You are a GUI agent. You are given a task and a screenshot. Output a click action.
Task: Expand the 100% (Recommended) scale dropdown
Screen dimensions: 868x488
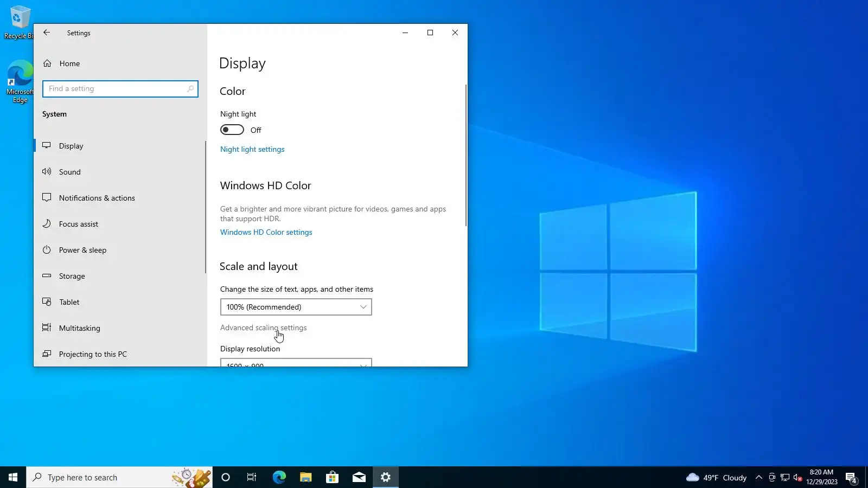[x=296, y=307]
